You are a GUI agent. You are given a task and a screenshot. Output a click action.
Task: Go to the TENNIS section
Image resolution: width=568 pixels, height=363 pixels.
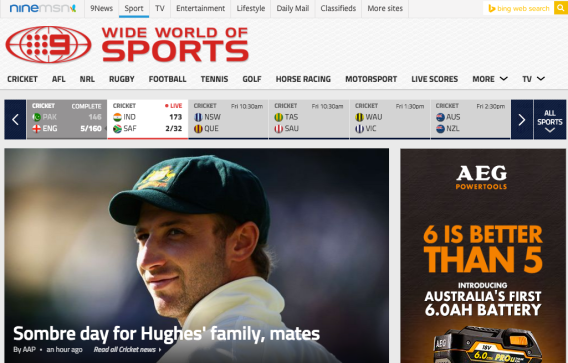click(214, 79)
